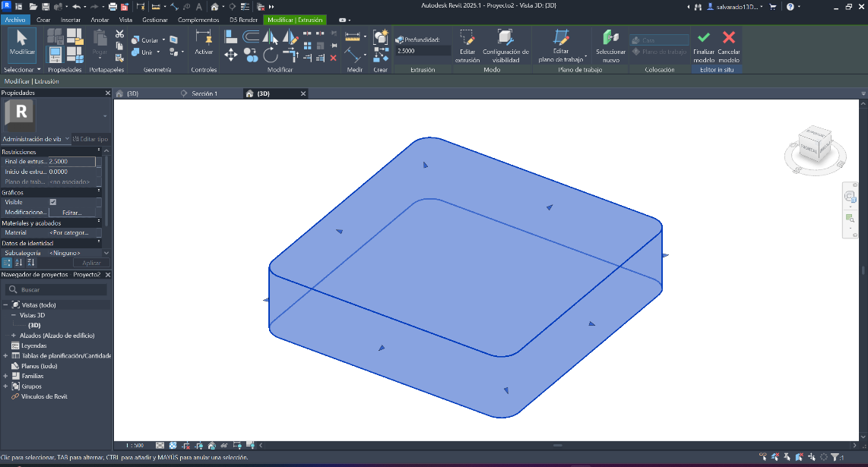The height and width of the screenshot is (467, 868).
Task: Select (3D) view in project browser
Action: (34, 325)
